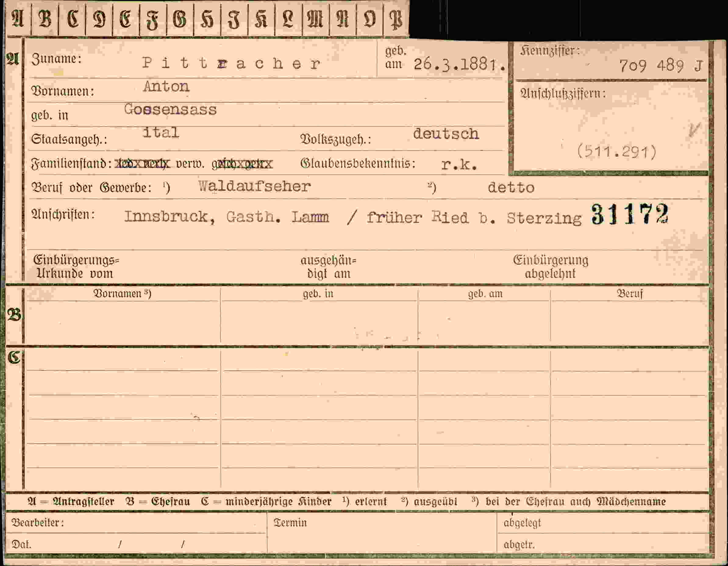Select index tab letter N
Viewport: 728px width, 566px height.
pos(343,19)
